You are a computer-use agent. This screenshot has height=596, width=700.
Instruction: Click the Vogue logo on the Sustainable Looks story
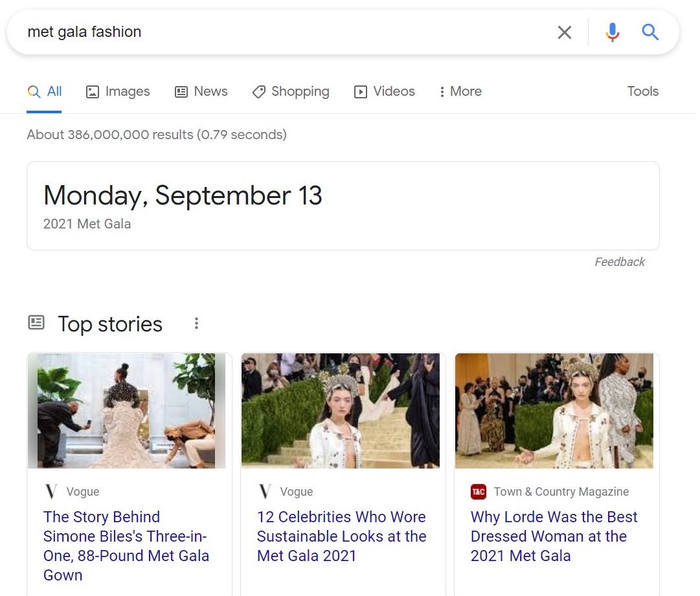point(265,492)
